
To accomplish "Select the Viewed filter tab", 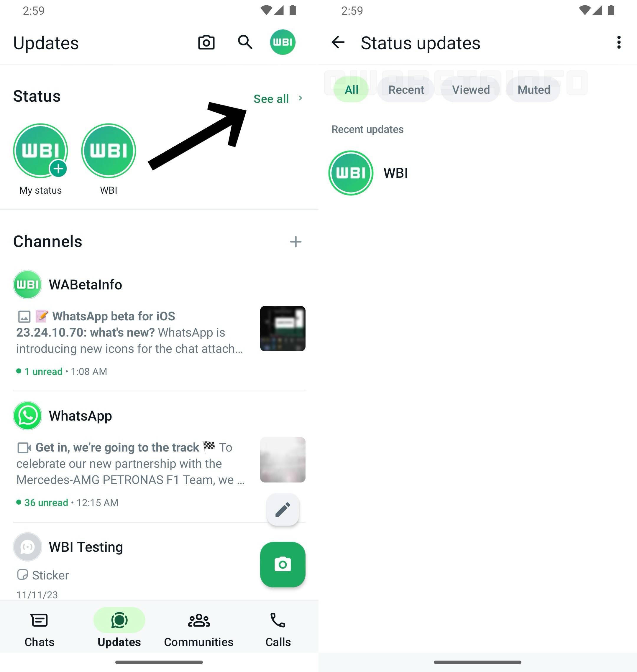I will tap(471, 90).
